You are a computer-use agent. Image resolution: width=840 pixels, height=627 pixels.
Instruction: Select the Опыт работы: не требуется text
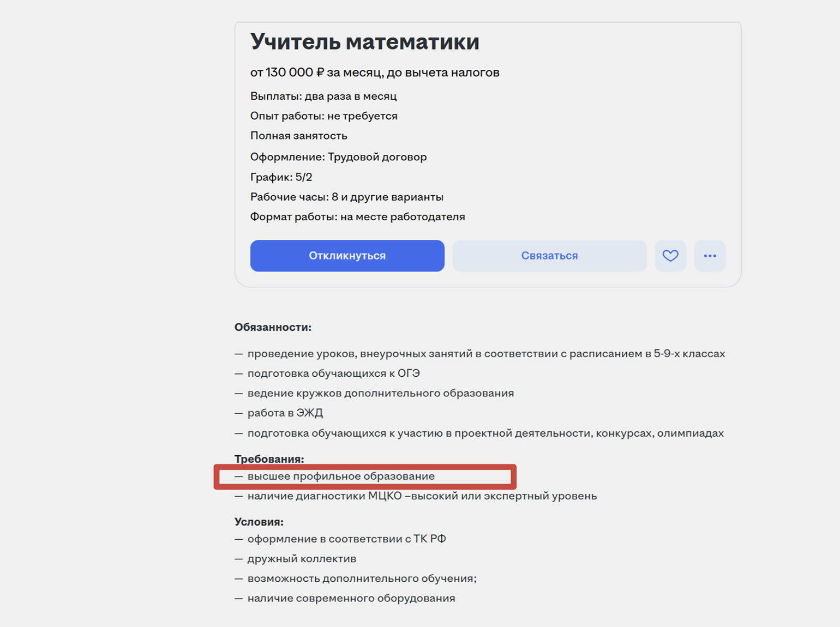[323, 116]
